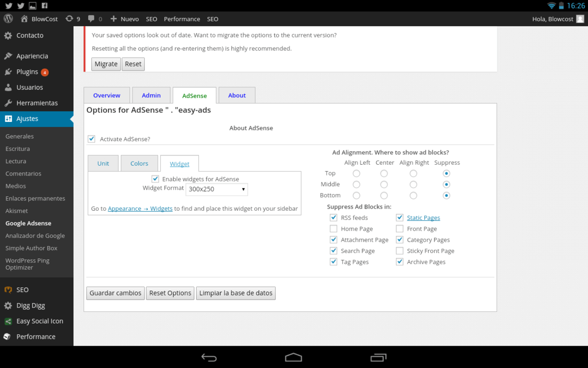Tap the Android recent apps button

click(378, 357)
